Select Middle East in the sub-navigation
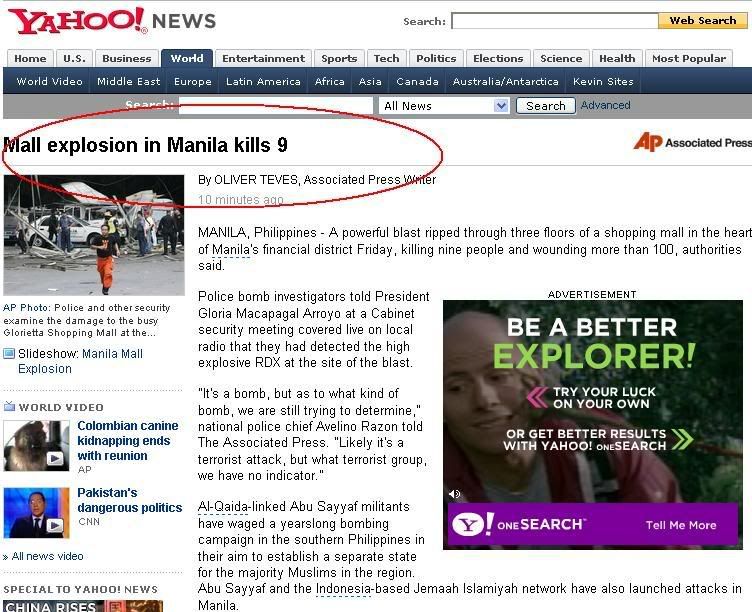 coord(129,82)
